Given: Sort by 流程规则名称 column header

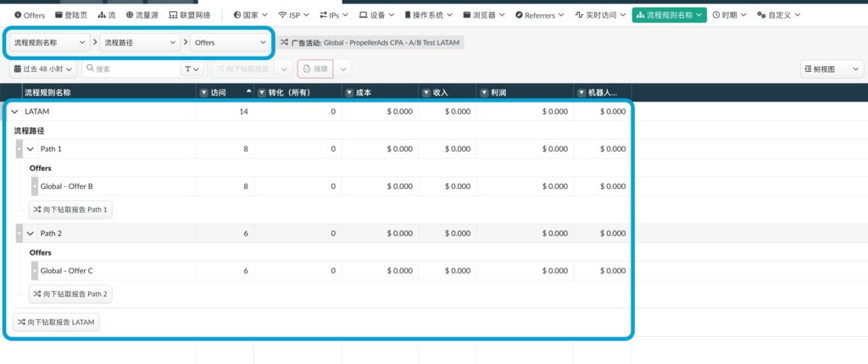Looking at the screenshot, I should coord(47,93).
